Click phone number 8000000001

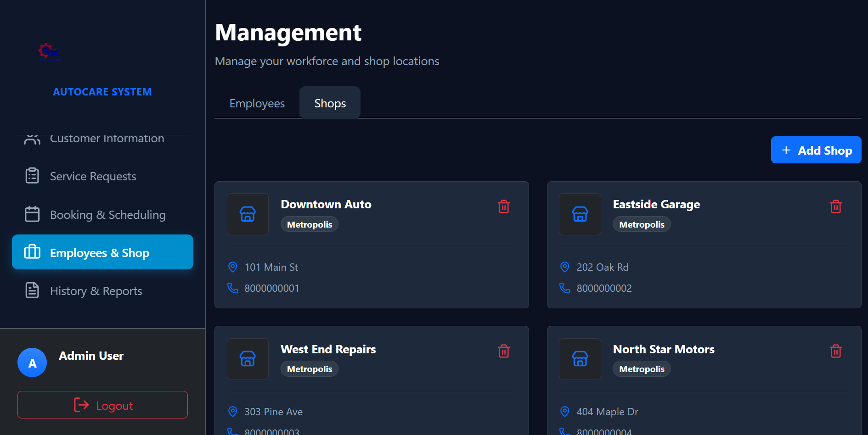272,288
